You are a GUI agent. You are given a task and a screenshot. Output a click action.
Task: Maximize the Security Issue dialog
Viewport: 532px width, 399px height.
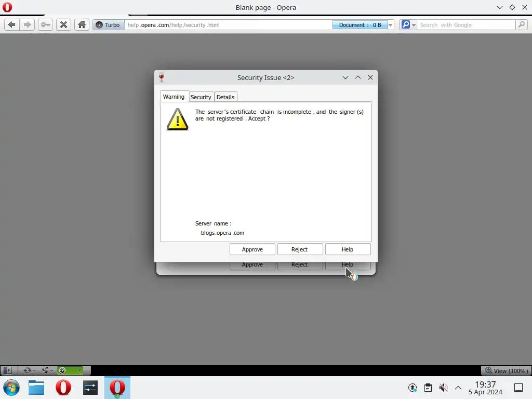tap(358, 77)
